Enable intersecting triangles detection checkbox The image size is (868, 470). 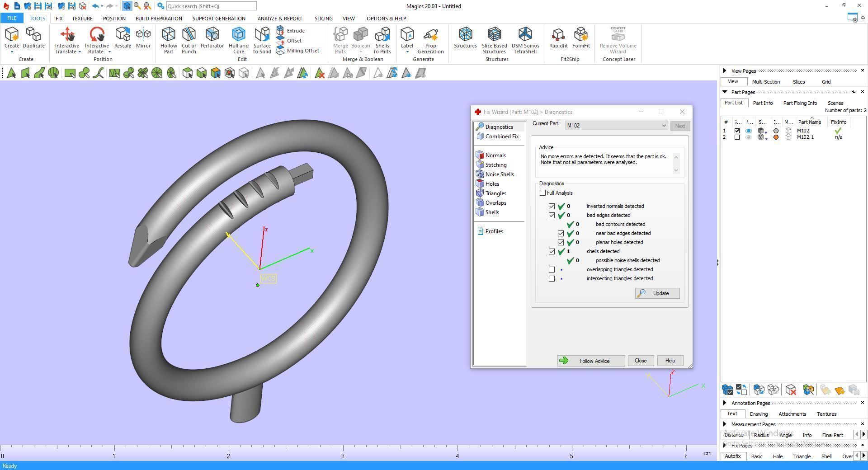click(552, 278)
